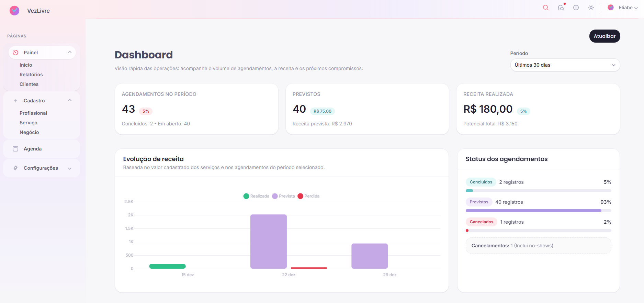This screenshot has width=644, height=303.
Task: Click the VezLivre logo icon
Action: (x=14, y=11)
